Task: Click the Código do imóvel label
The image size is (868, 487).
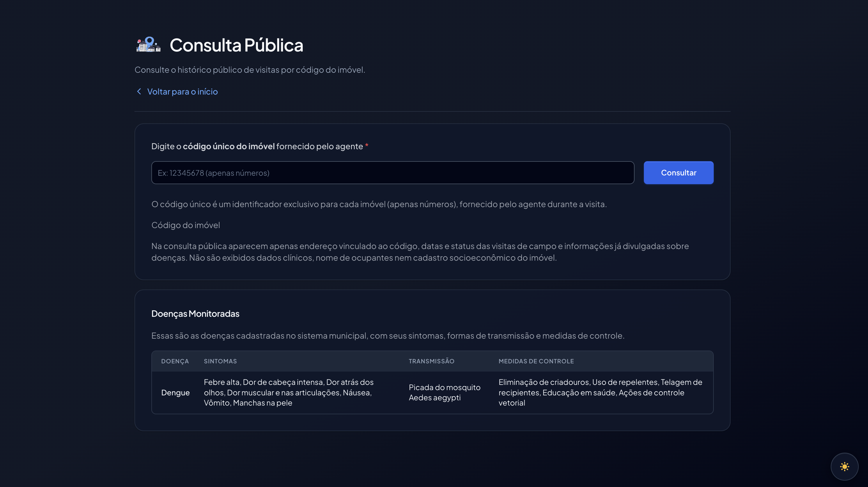Action: [185, 225]
